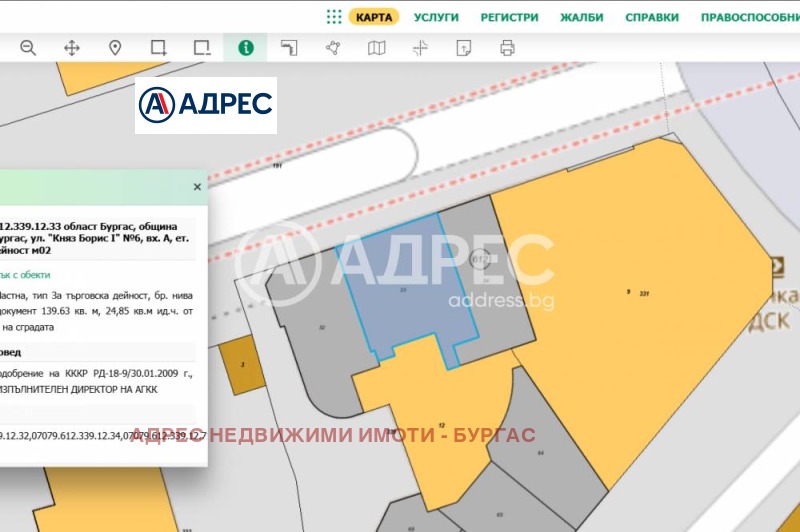Close the property info popup

tap(197, 187)
